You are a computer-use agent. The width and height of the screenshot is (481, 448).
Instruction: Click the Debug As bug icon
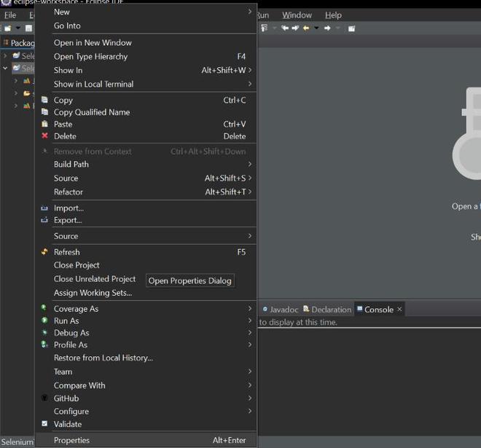pos(45,333)
